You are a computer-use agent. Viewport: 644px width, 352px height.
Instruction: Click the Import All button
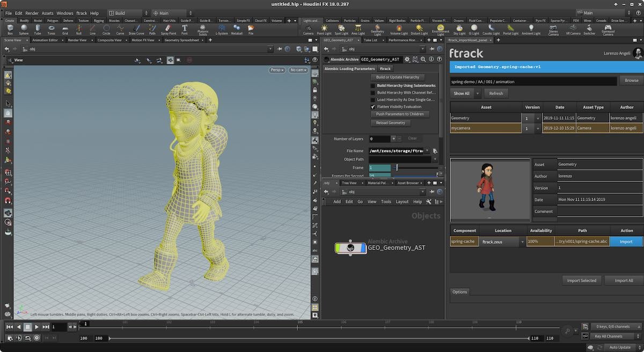(x=624, y=280)
